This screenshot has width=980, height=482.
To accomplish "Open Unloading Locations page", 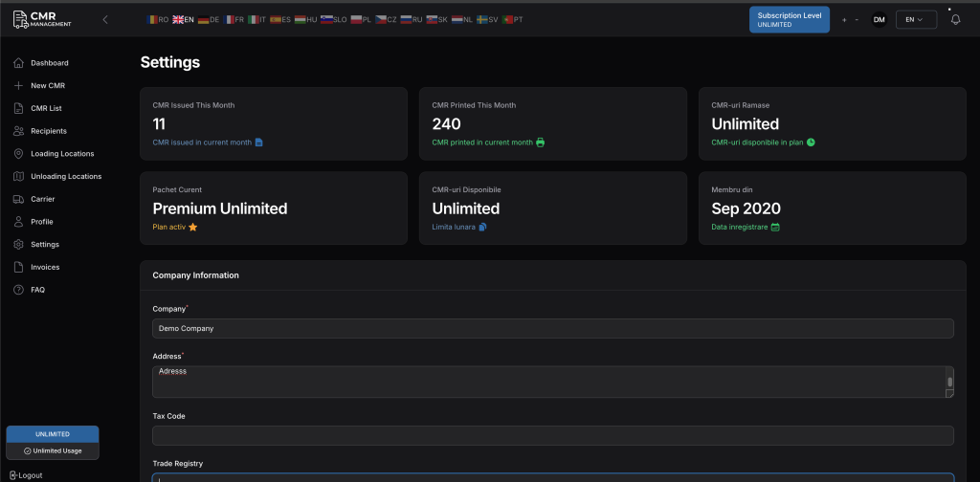I will click(x=66, y=176).
